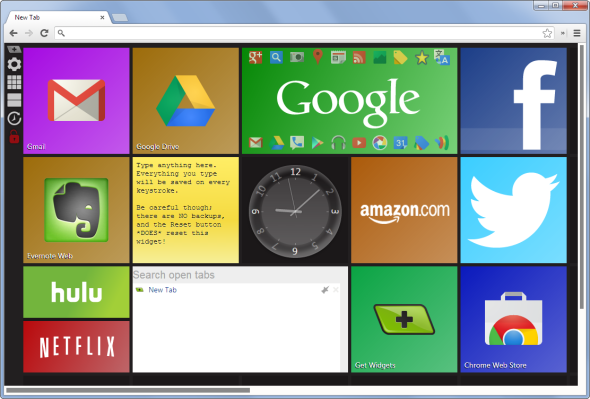
Task: Open the Chrome Web Store tile
Action: (x=514, y=319)
